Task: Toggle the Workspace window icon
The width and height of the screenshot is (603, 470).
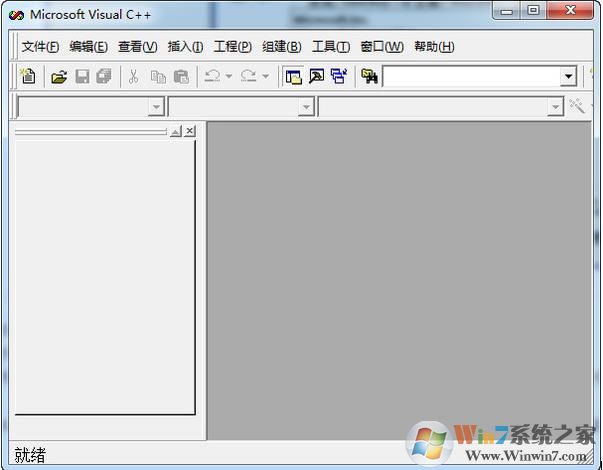Action: [x=293, y=77]
